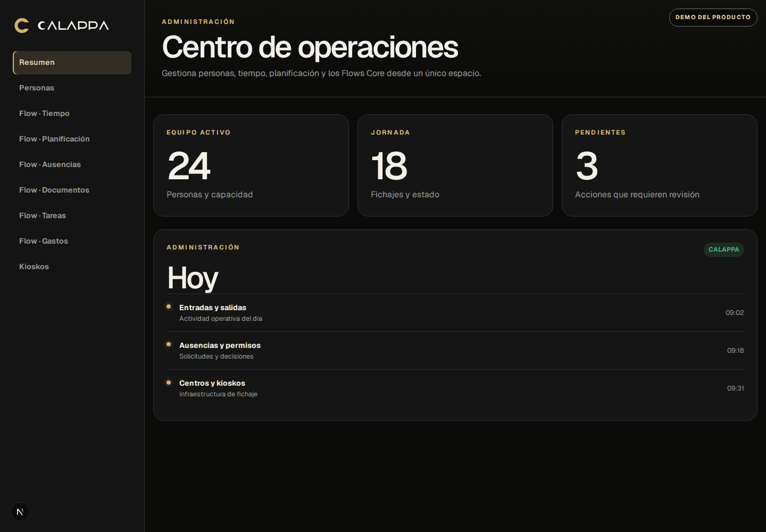The height and width of the screenshot is (532, 766).
Task: Click the number 3 in Pendientes
Action: (x=587, y=166)
